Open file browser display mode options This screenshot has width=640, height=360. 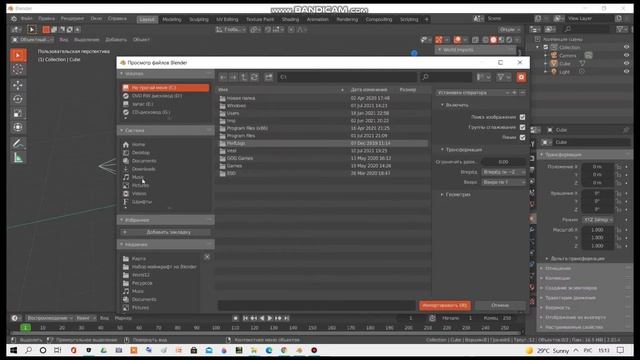tap(484, 77)
